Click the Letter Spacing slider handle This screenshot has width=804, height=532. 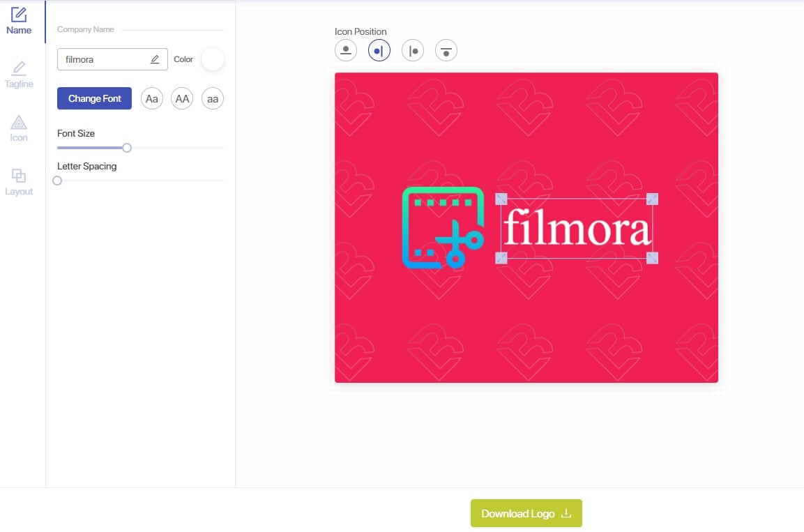tap(57, 181)
